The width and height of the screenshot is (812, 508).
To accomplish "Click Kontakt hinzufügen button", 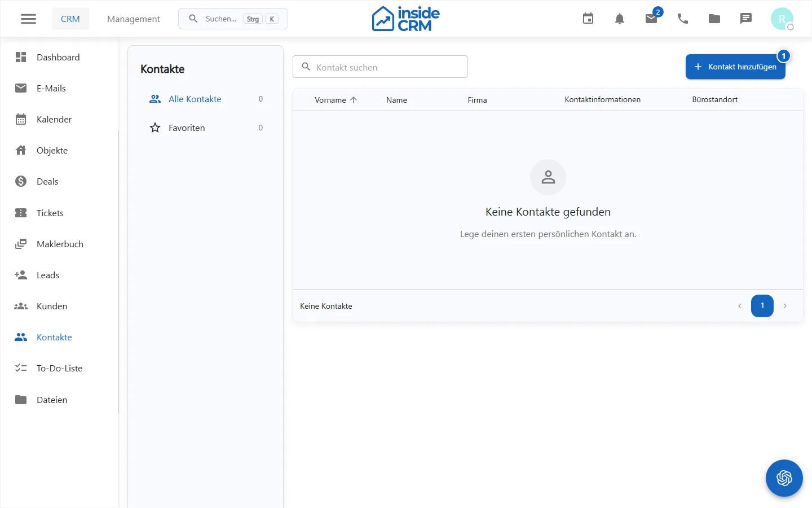I will pos(735,67).
